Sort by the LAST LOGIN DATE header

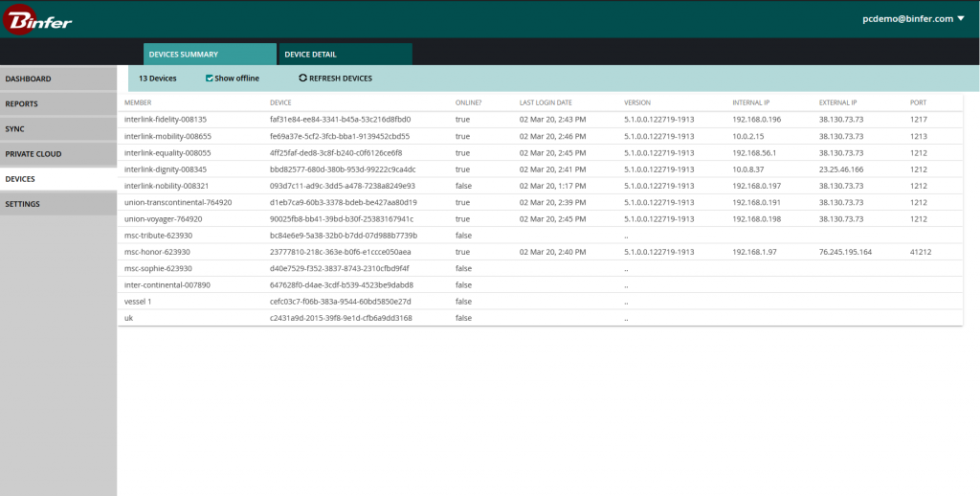coord(546,102)
